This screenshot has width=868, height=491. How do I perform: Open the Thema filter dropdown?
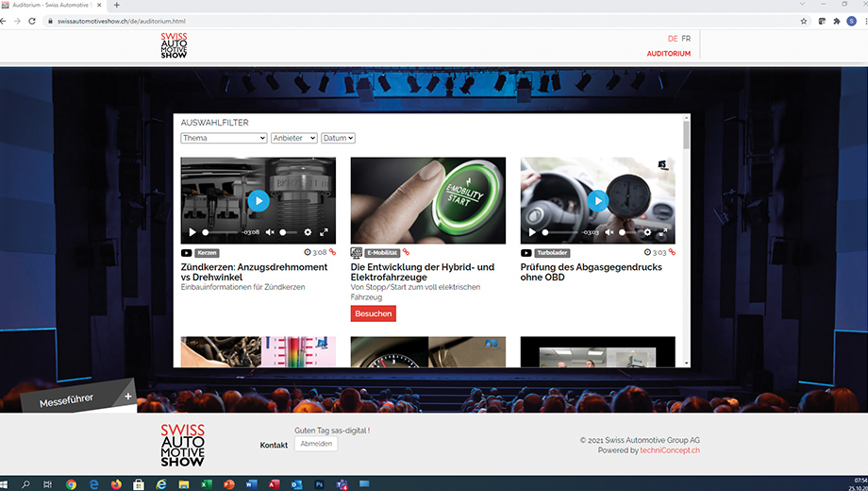(x=224, y=138)
